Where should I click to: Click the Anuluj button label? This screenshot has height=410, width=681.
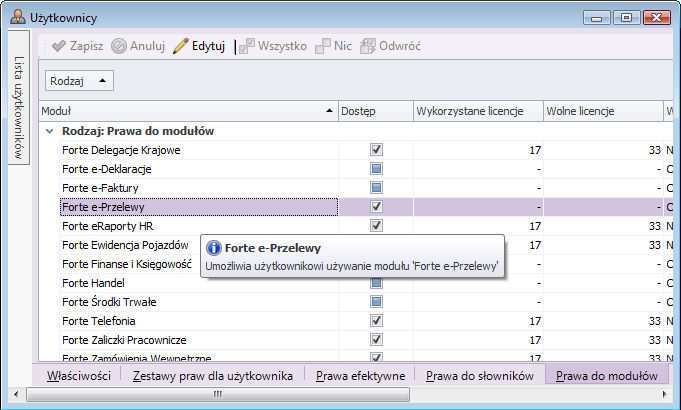pyautogui.click(x=147, y=46)
